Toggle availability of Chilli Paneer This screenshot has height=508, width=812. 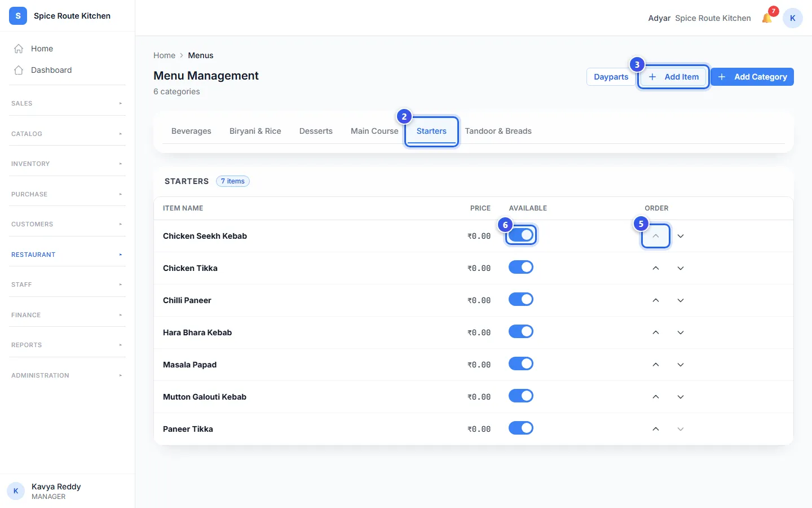(521, 299)
